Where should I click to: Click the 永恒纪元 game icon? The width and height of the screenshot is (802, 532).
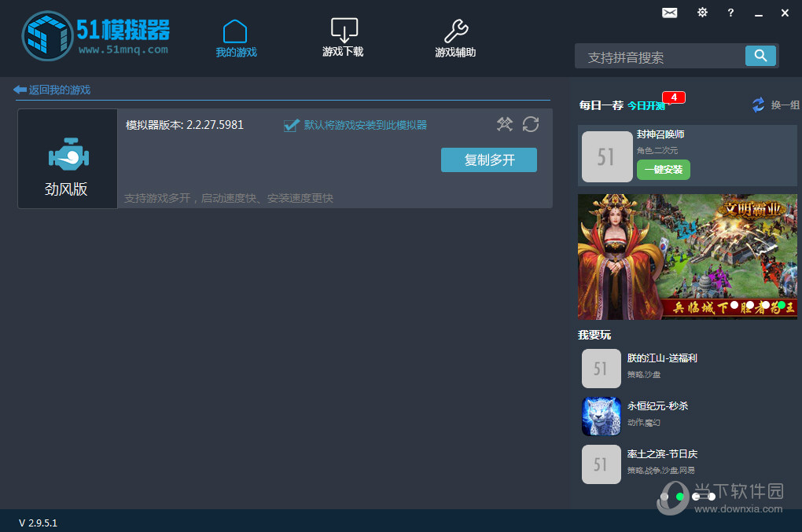601,416
